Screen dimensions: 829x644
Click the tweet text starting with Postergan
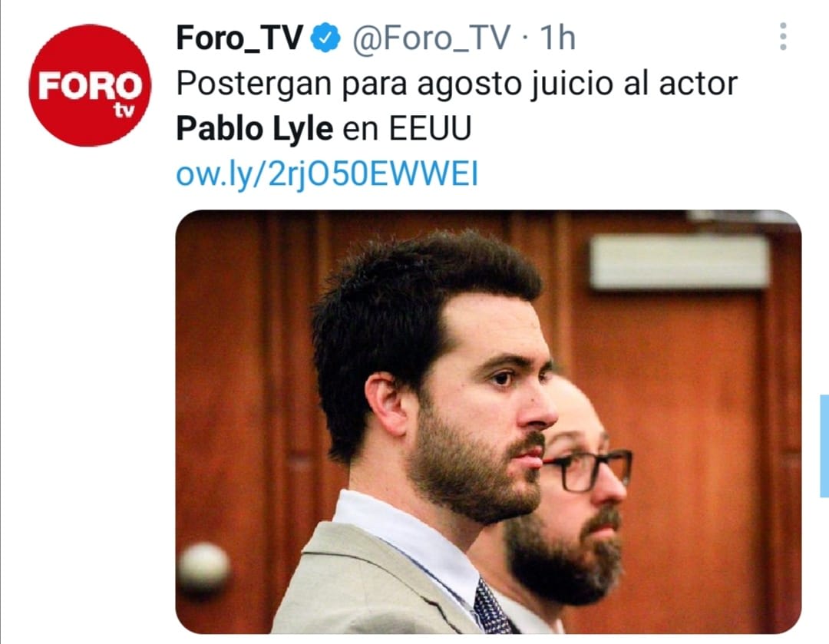tap(457, 106)
